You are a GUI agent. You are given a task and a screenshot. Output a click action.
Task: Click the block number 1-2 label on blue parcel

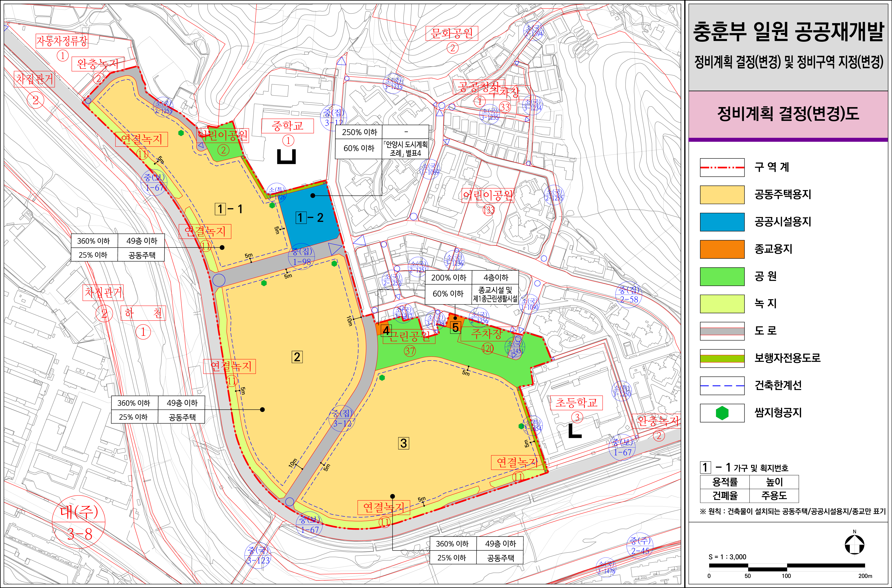pos(309,218)
